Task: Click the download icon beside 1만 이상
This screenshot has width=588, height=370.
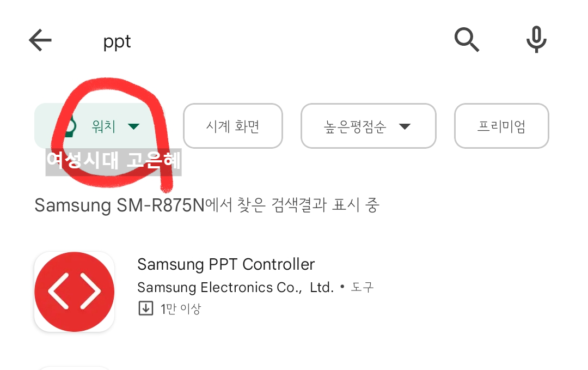Action: (145, 309)
